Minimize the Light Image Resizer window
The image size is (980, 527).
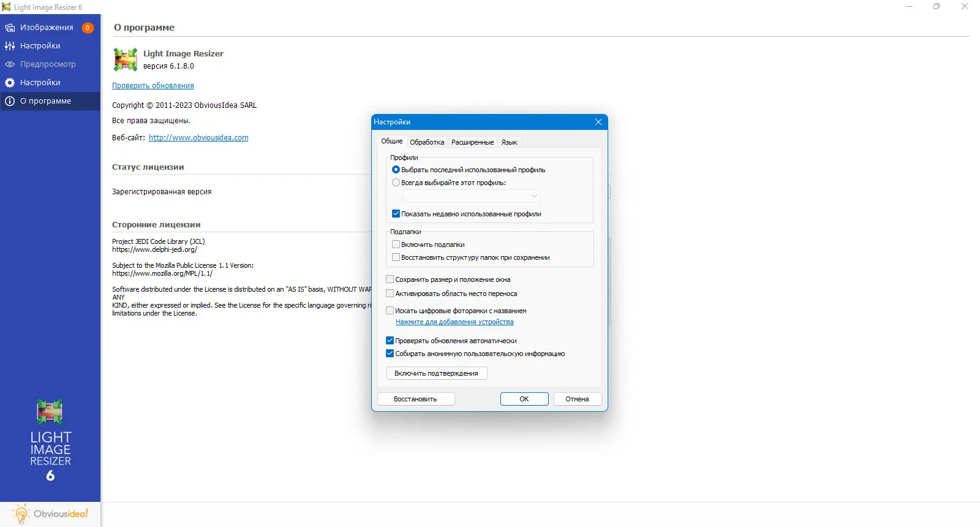[x=909, y=7]
